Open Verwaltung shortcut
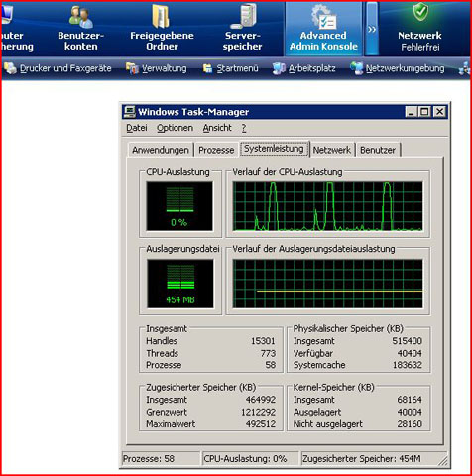This screenshot has width=472, height=476. 157,68
